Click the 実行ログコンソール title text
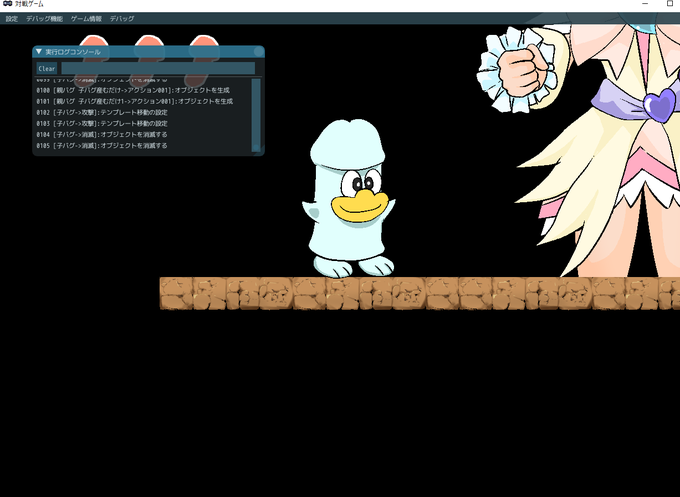This screenshot has height=497, width=680. (73, 52)
